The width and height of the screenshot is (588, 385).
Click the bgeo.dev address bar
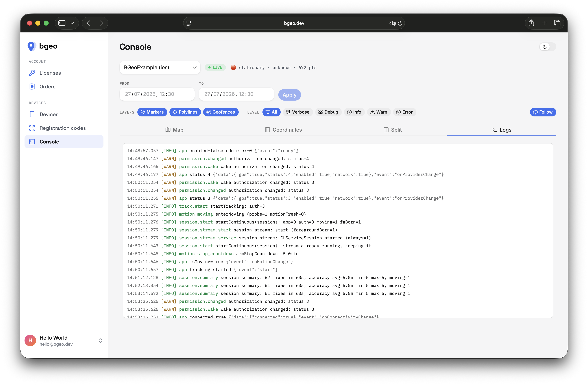click(294, 23)
